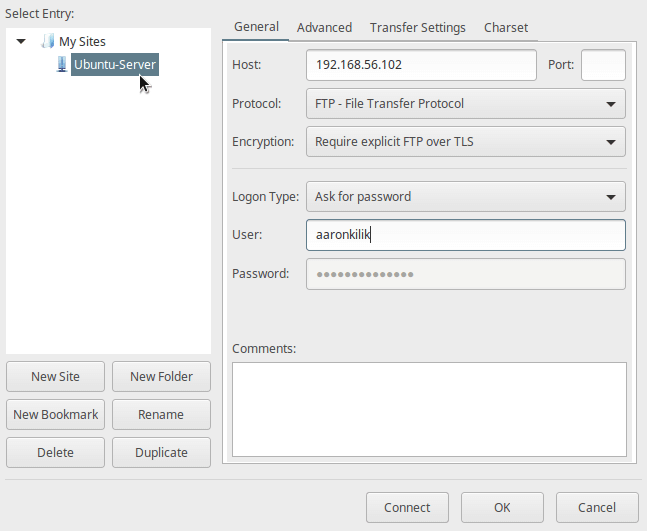
Task: Click the New Site button
Action: 55,377
